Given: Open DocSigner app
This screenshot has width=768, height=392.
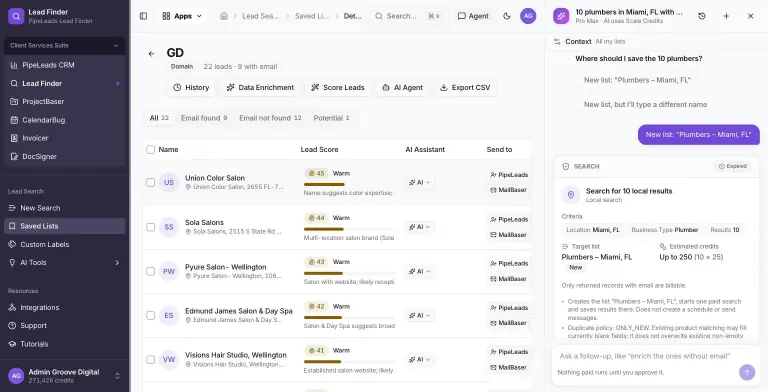Looking at the screenshot, I should (64, 157).
